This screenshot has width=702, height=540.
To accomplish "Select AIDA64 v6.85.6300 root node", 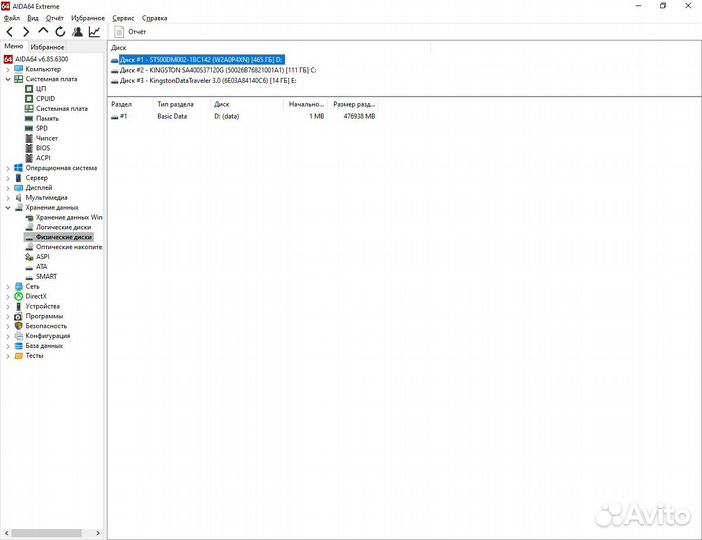I will click(x=36, y=59).
